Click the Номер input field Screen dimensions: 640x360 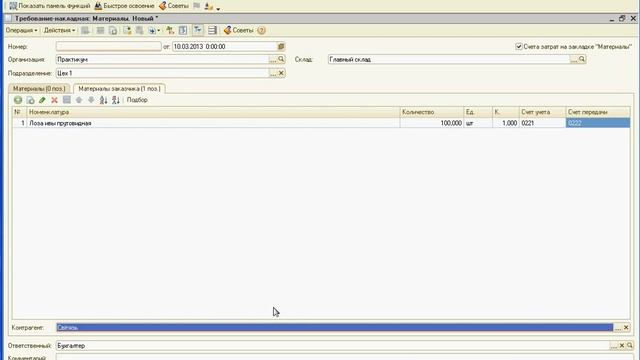pos(109,47)
